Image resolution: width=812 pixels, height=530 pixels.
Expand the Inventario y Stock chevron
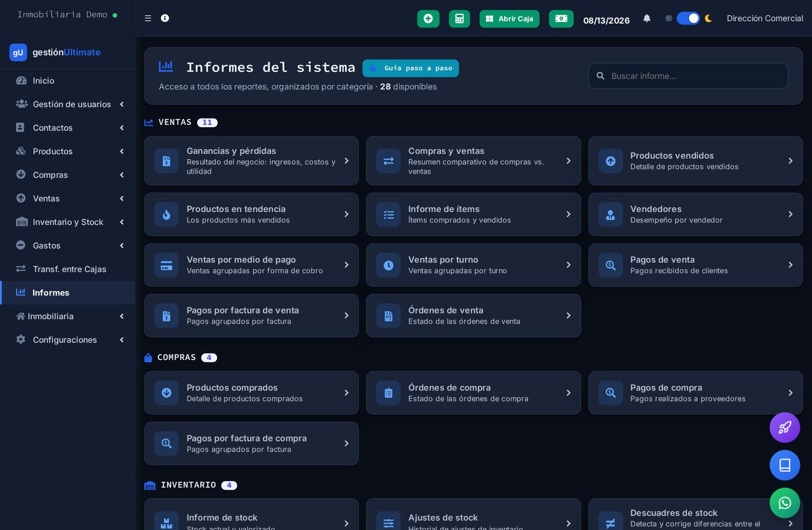point(122,222)
